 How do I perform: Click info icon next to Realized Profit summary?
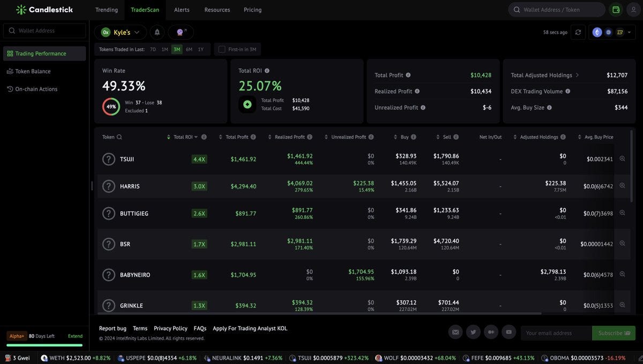417,92
